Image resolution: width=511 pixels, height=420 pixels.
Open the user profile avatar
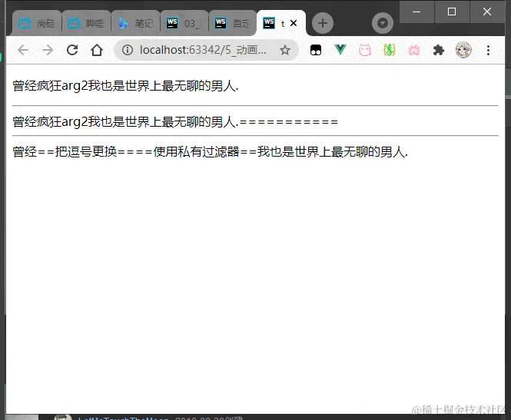pos(463,50)
